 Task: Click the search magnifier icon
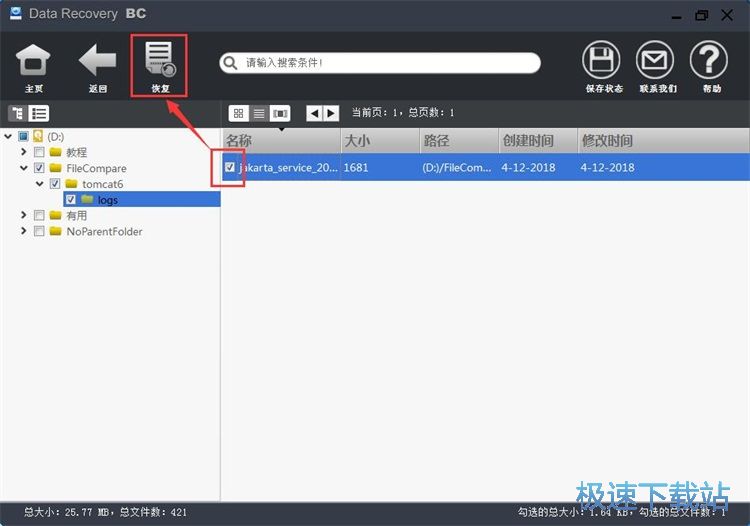click(x=230, y=63)
